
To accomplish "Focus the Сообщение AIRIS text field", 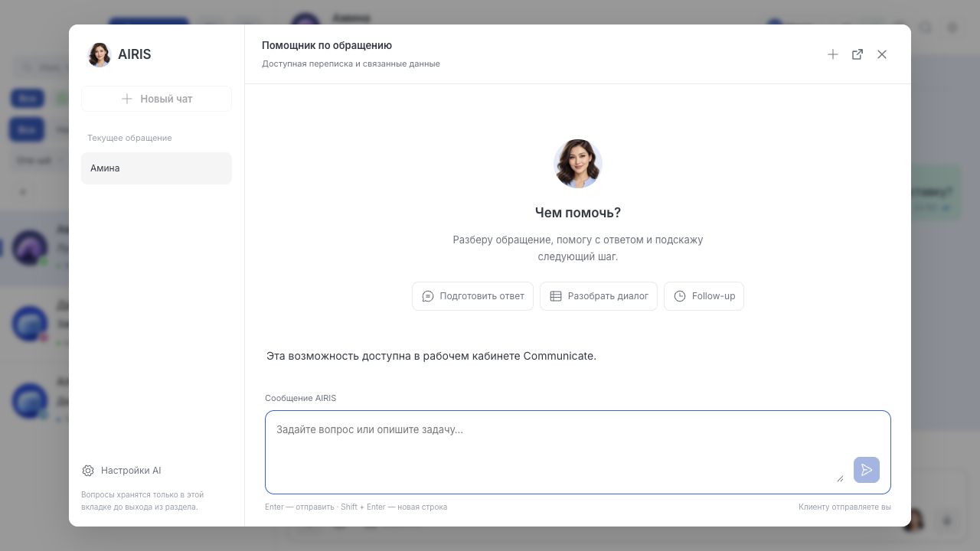I will [x=578, y=452].
